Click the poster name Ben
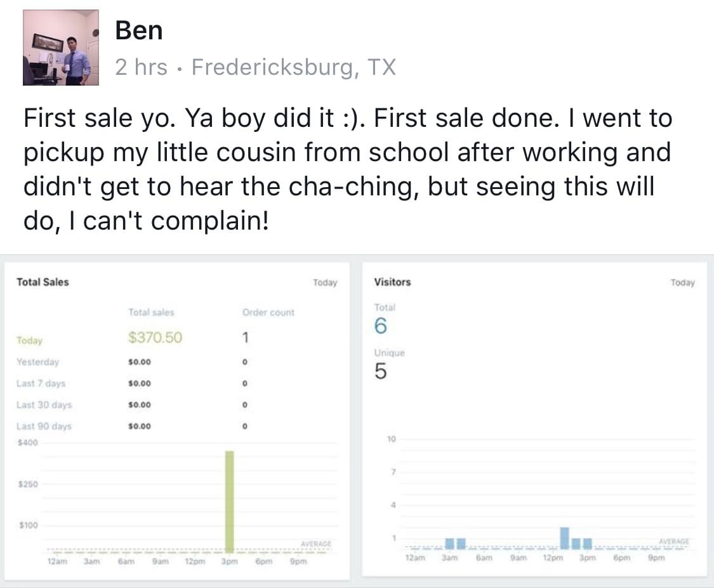This screenshot has width=714, height=588. 139,30
